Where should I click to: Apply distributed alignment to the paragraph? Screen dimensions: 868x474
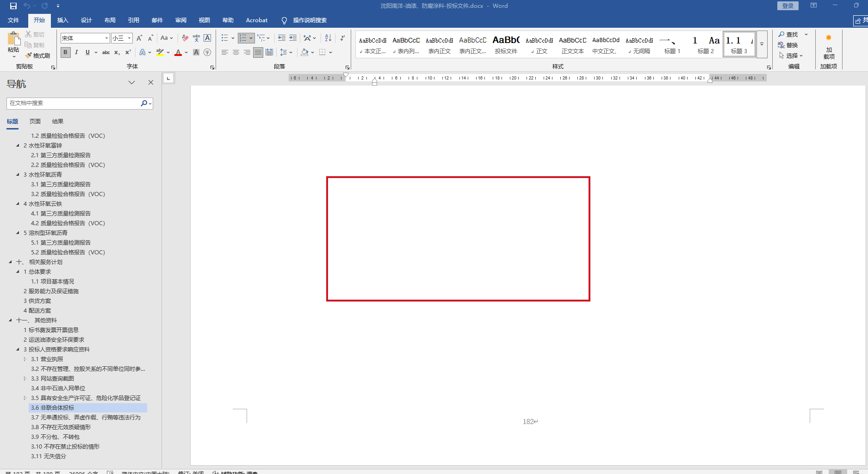coord(269,52)
